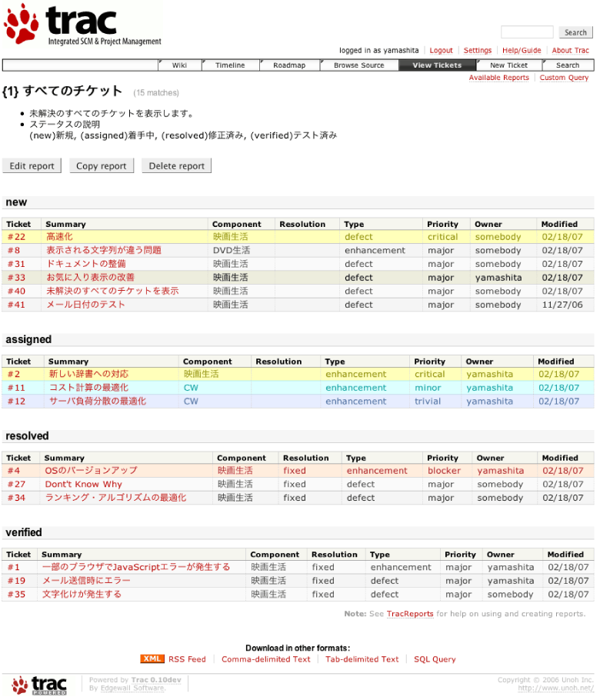This screenshot has height=700, width=600.
Task: Open the About Trac link
Action: coord(570,51)
